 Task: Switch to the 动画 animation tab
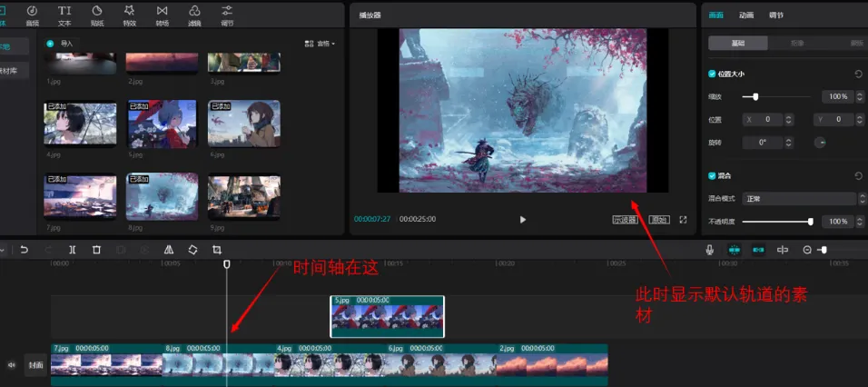pyautogui.click(x=746, y=15)
